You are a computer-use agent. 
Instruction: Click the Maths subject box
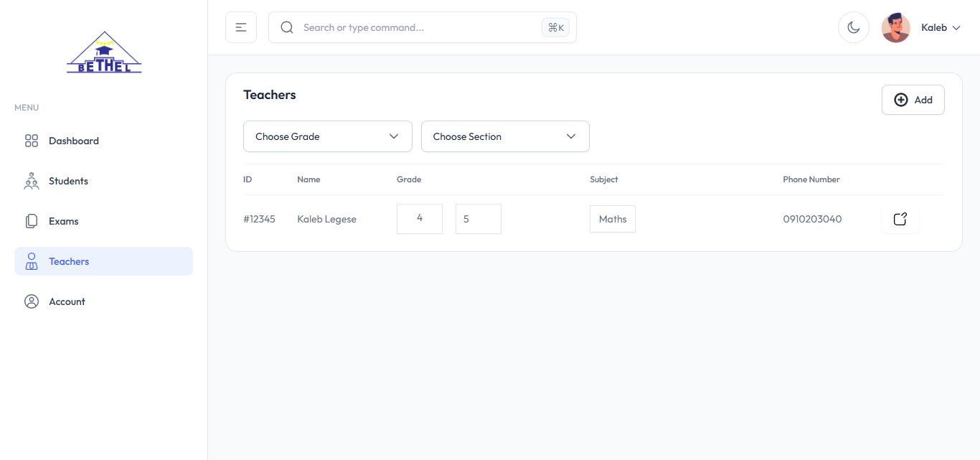point(613,219)
